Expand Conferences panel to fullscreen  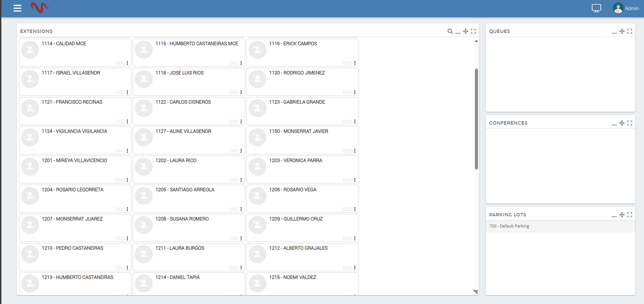click(x=630, y=123)
